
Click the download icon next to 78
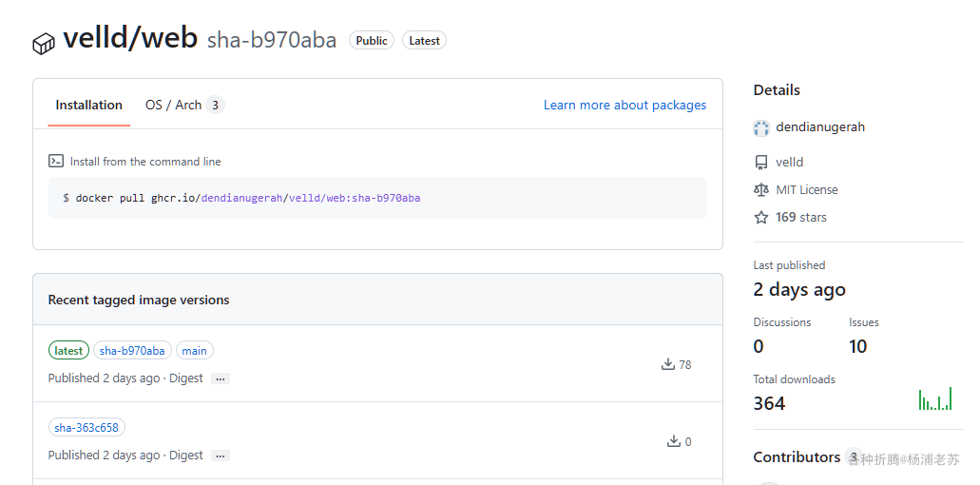point(668,364)
